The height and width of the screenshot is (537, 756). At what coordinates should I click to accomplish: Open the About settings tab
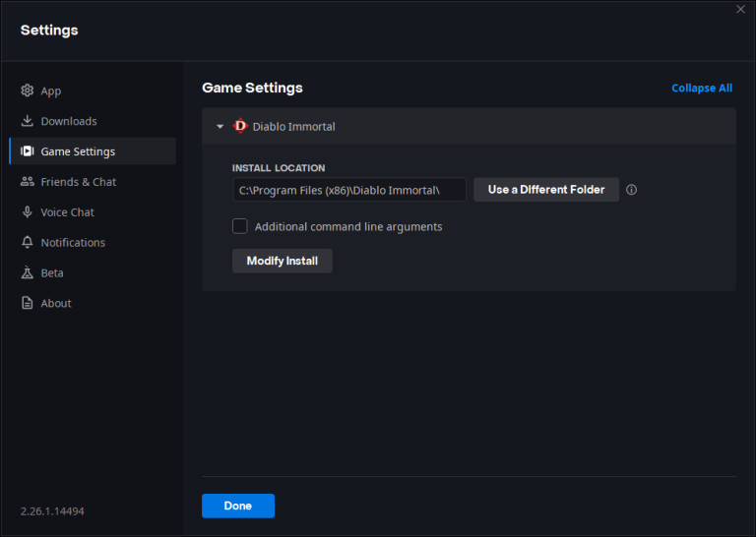56,304
